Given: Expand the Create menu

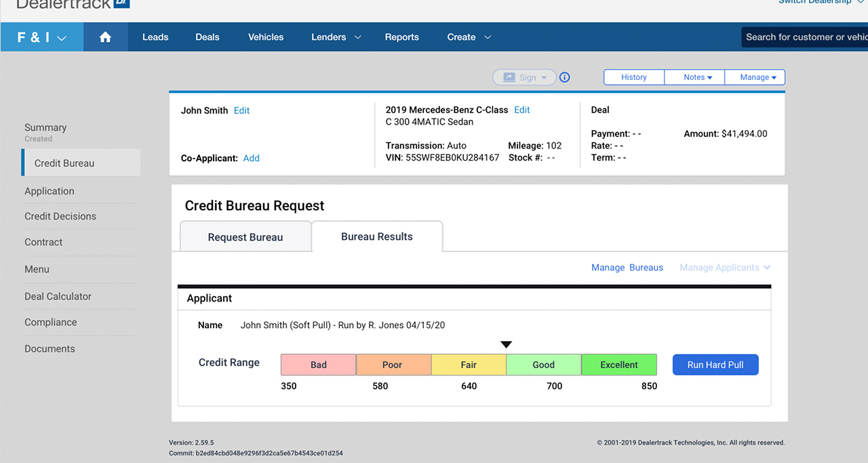Looking at the screenshot, I should click(469, 37).
